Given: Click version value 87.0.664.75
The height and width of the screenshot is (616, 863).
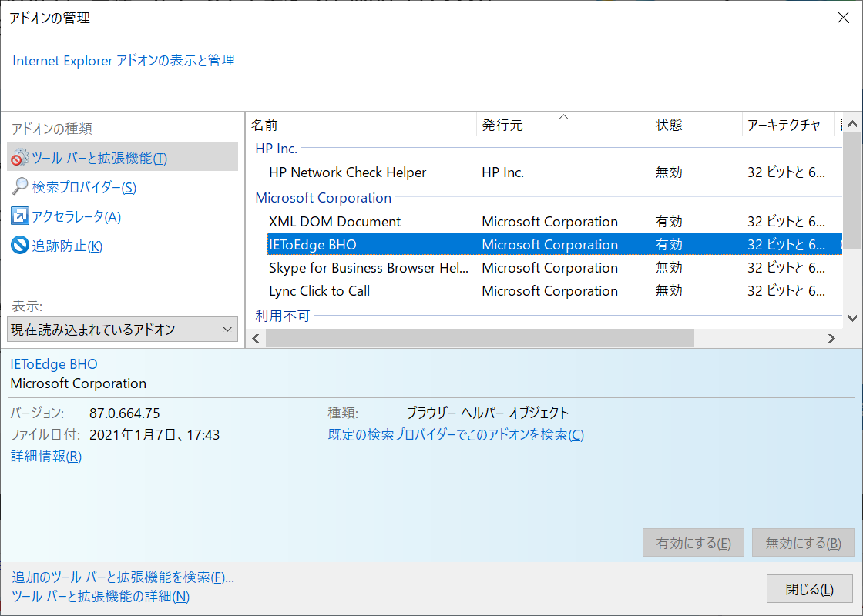Looking at the screenshot, I should pyautogui.click(x=125, y=413).
